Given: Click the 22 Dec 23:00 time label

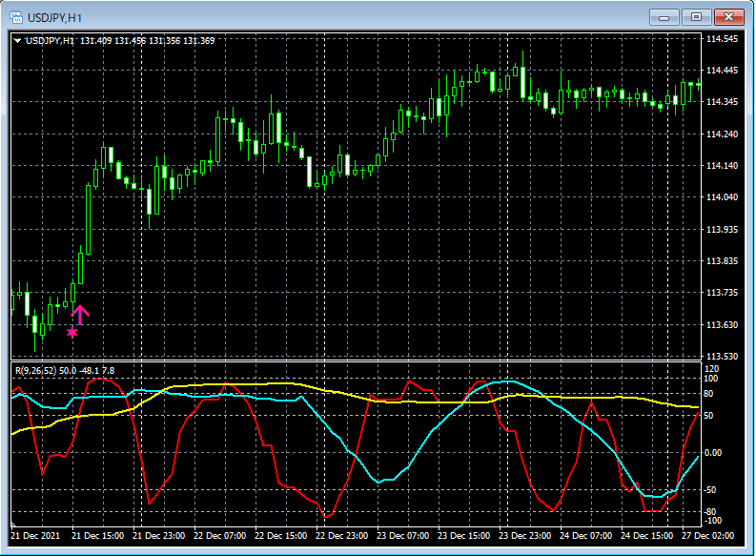Looking at the screenshot, I should (x=340, y=536).
